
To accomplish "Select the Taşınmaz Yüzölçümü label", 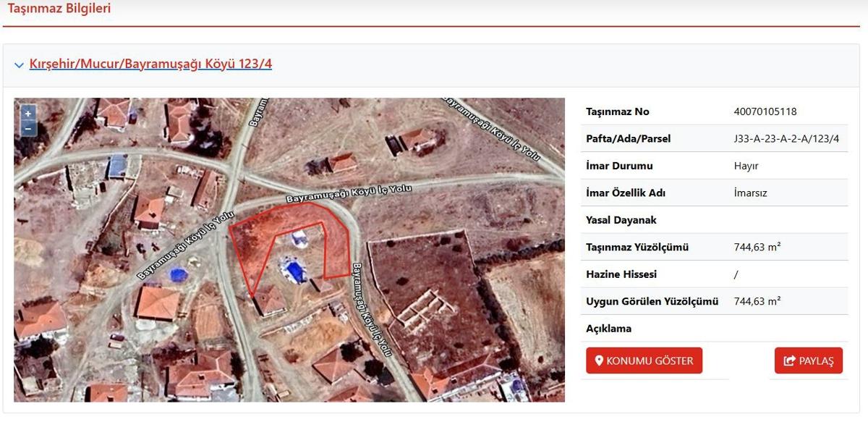I will pos(637,247).
